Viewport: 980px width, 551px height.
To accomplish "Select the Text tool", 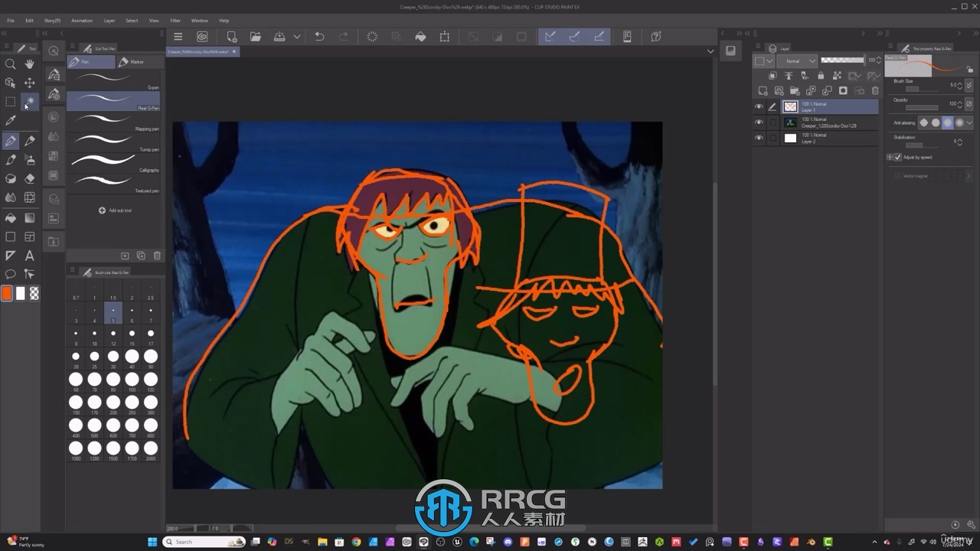I will click(30, 256).
